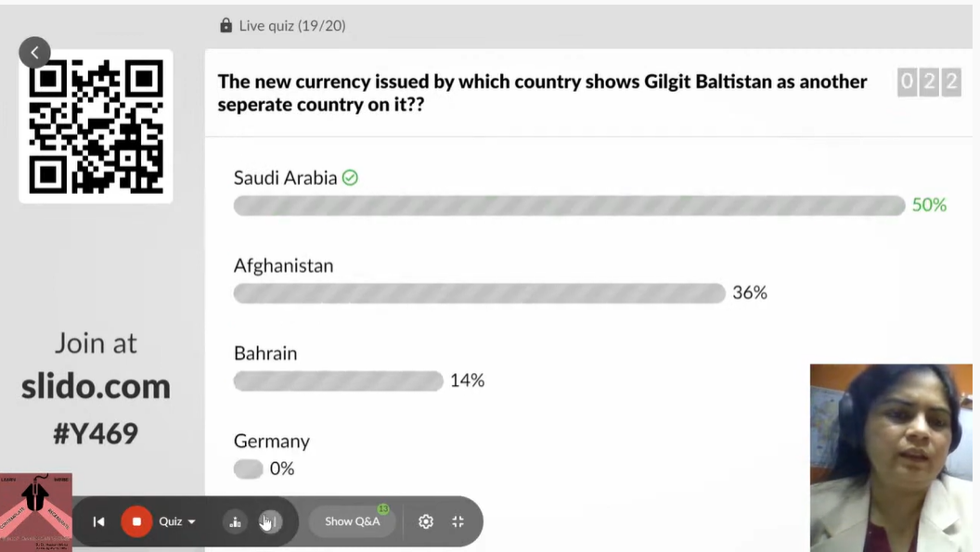Show the leaderboard podium icon

point(235,521)
